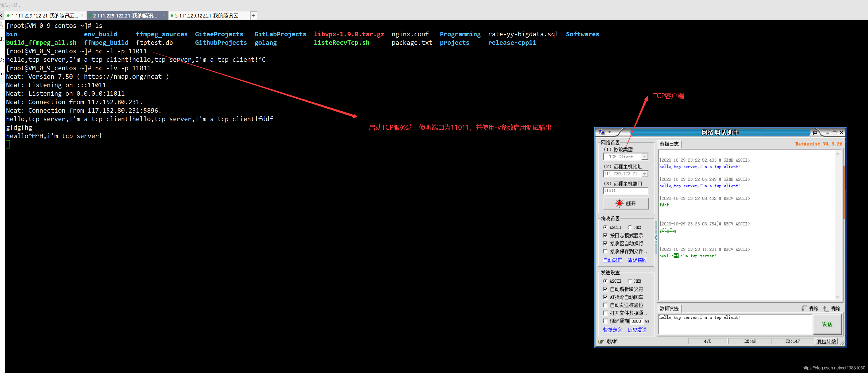Uncheck 接收区自动换行 checkbox
Viewport: 868px width, 373px height.
[x=606, y=243]
